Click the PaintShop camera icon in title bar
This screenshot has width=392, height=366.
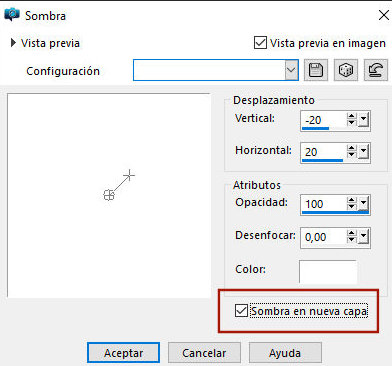tap(12, 15)
